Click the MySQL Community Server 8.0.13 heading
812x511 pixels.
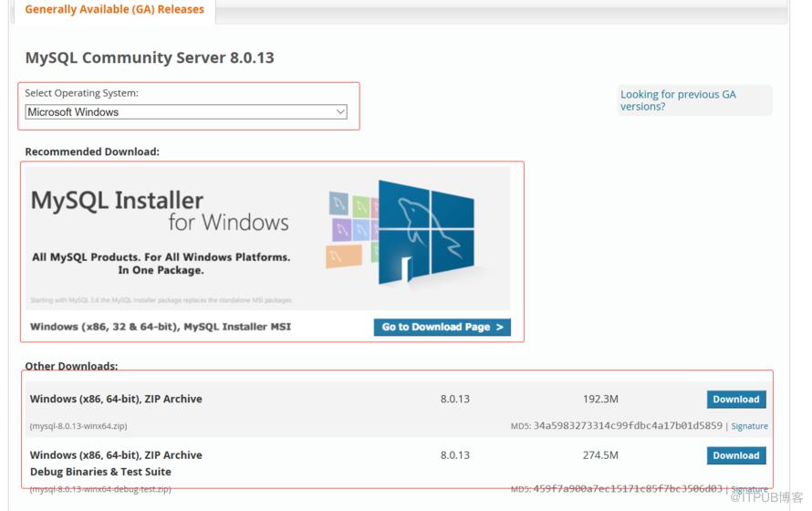point(150,57)
